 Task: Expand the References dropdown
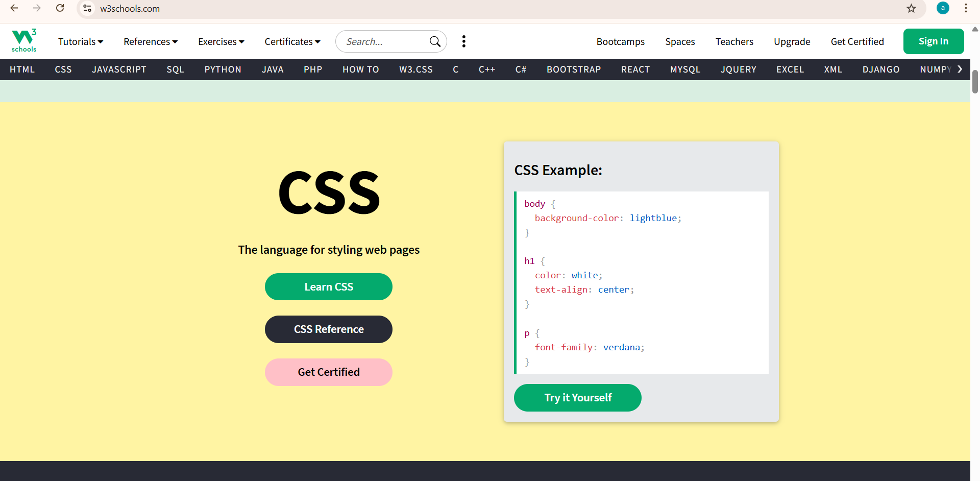point(151,41)
